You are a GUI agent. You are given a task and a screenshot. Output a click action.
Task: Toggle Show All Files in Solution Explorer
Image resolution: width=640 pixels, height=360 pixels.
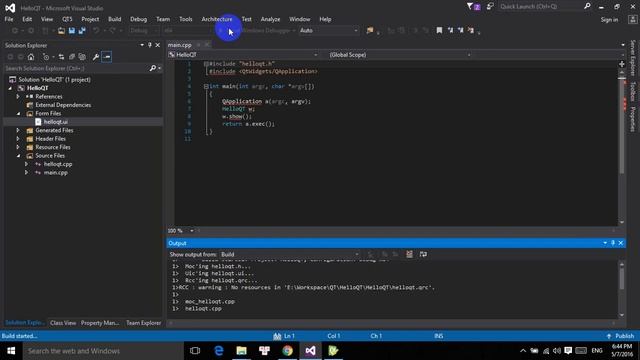[82, 57]
